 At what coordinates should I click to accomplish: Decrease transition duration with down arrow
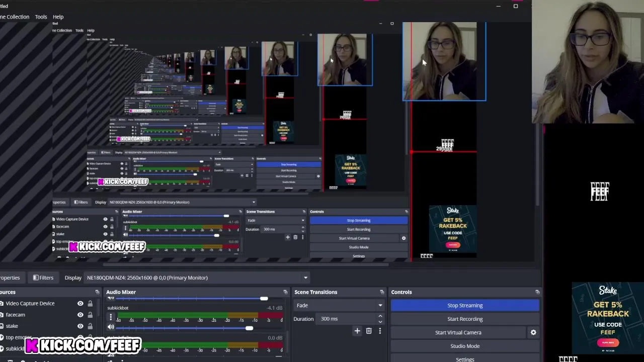tap(380, 322)
